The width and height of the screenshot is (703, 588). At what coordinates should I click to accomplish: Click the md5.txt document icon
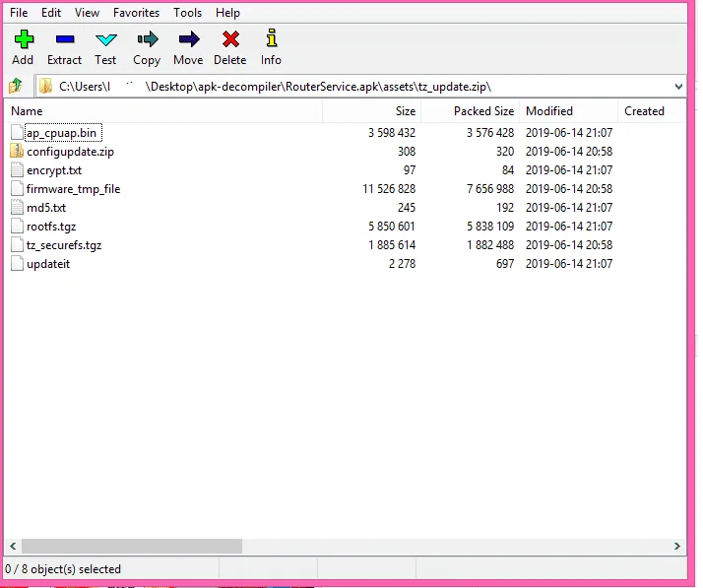click(17, 208)
